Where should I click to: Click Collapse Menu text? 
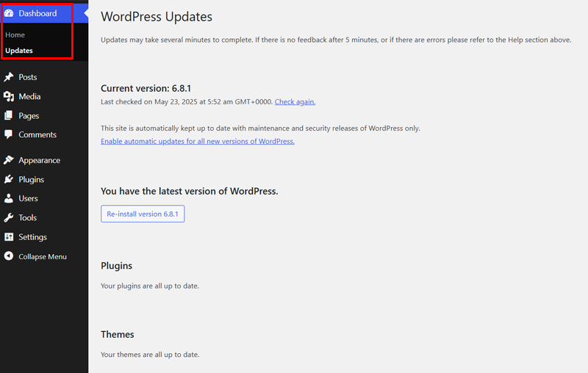coord(43,256)
